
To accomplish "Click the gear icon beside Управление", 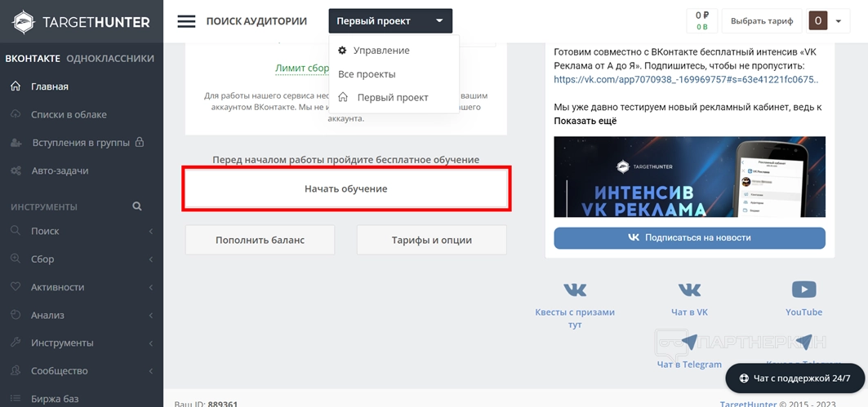I will tap(342, 51).
